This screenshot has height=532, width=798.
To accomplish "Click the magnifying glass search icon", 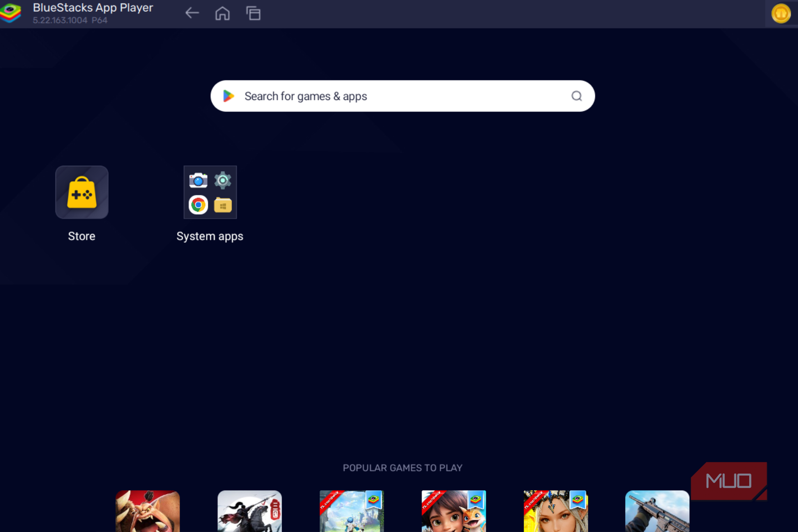I will click(x=576, y=96).
